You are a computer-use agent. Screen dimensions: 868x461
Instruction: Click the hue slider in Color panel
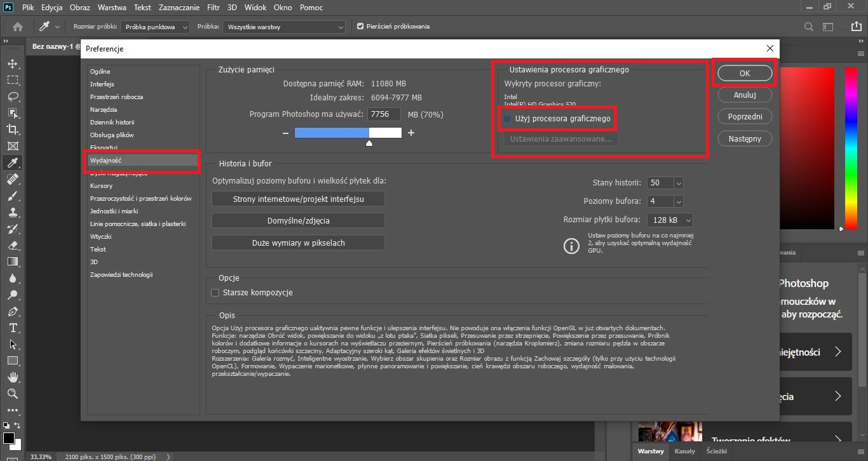(851, 147)
